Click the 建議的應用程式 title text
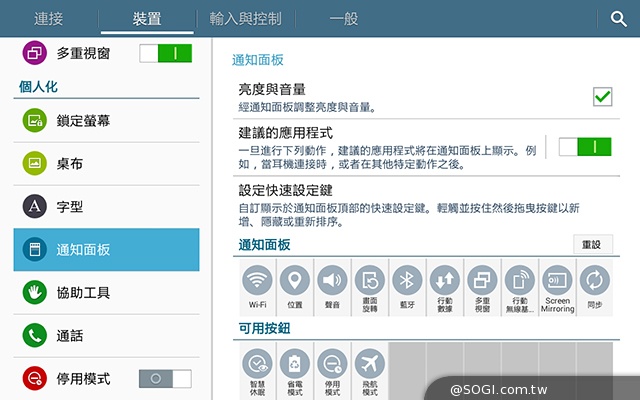The image size is (640, 400). (286, 133)
